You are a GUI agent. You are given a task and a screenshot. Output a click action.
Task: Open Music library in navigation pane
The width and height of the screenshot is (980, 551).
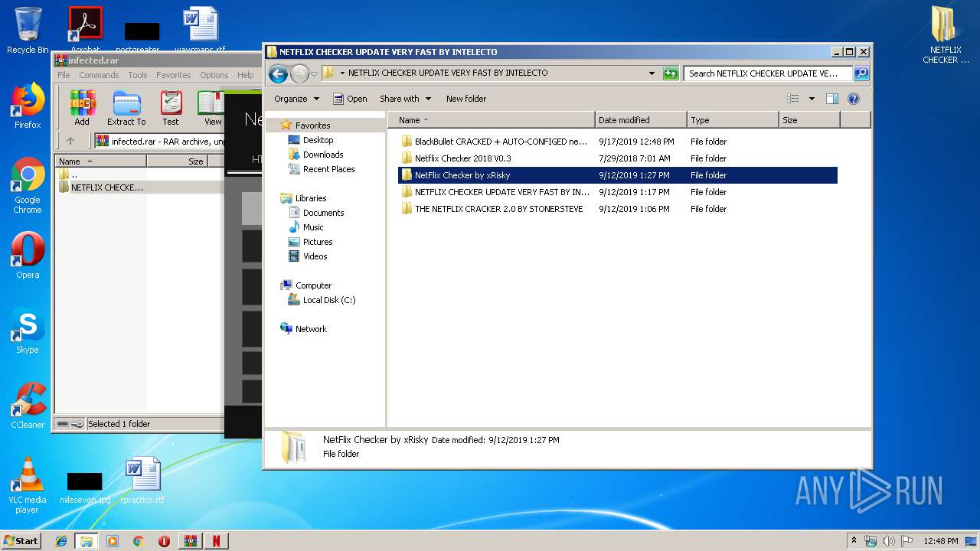point(313,227)
